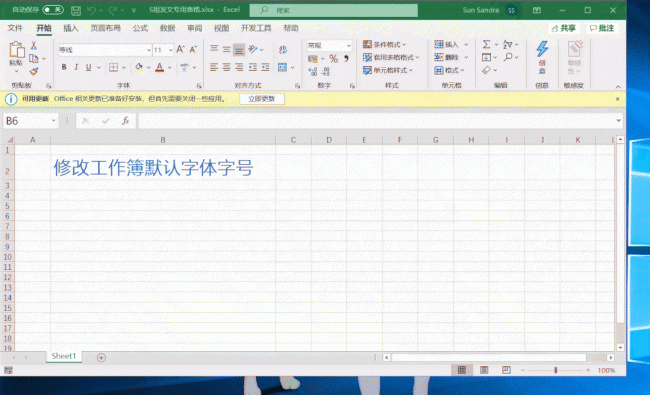Image resolution: width=650 pixels, height=395 pixels.
Task: Click the Clear eraser icon
Action: click(x=486, y=70)
